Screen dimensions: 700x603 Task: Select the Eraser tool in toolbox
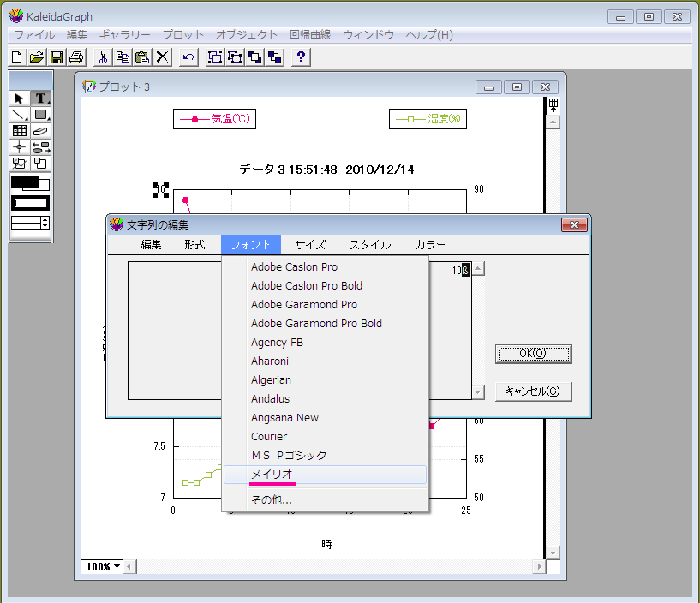(41, 131)
